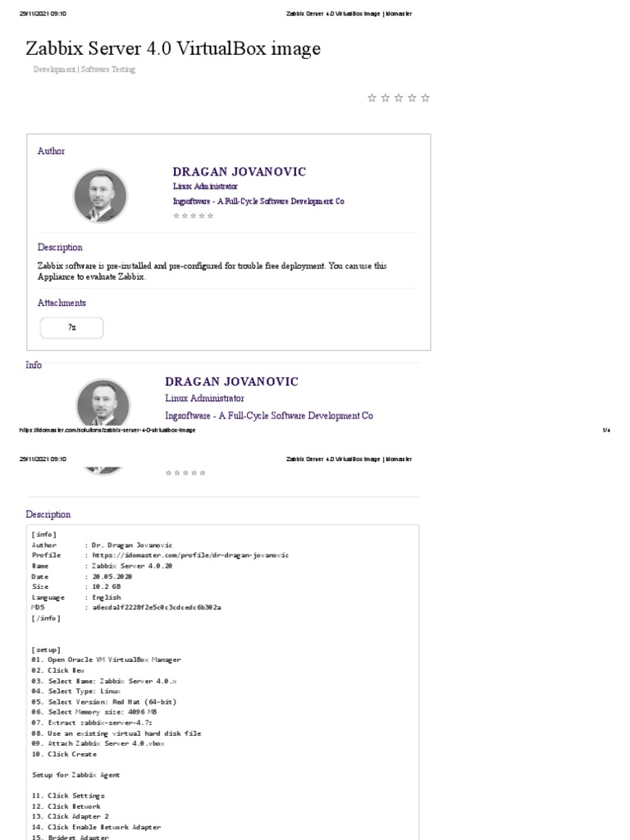The height and width of the screenshot is (840, 630).
Task: Download the 7z attachment
Action: tap(72, 327)
